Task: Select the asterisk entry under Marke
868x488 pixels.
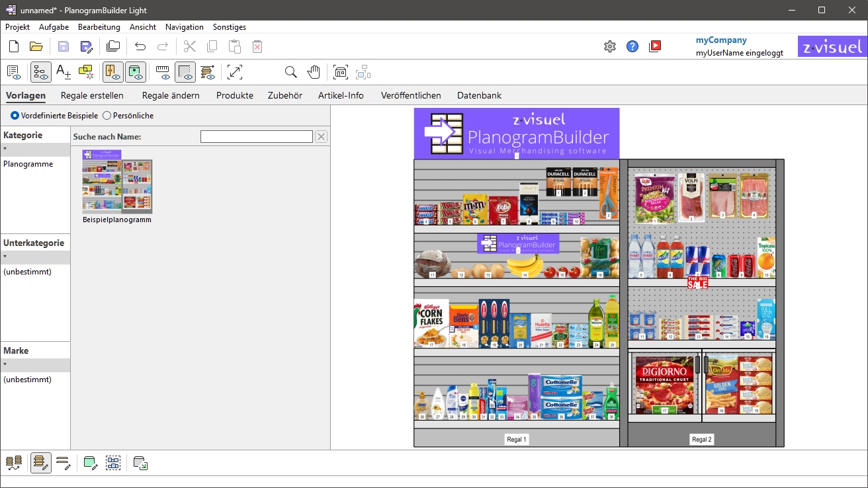Action: [x=35, y=365]
